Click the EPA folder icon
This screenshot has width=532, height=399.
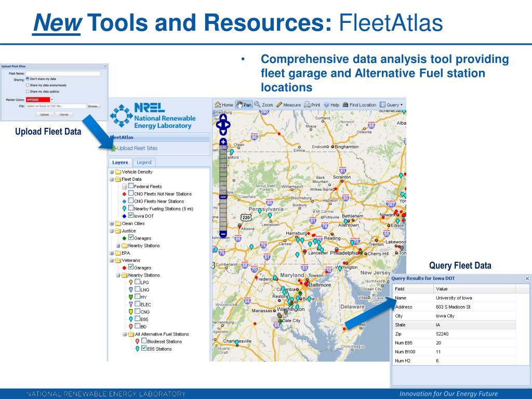click(x=118, y=253)
